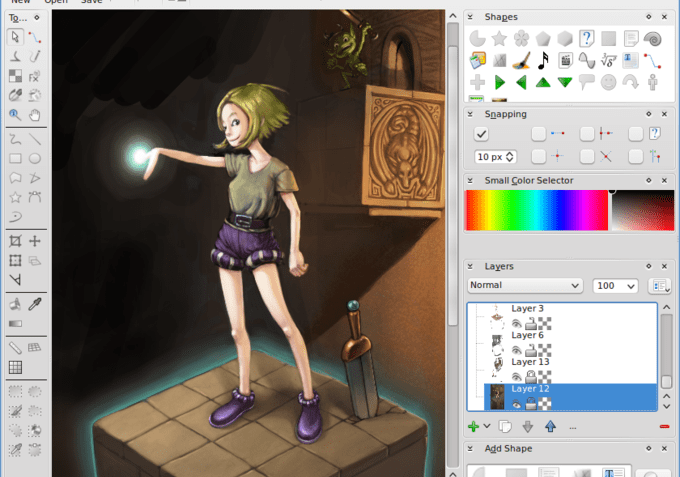Viewport: 680px width, 477px height.
Task: Uncheck the checked snapping checkbox
Action: tap(482, 133)
